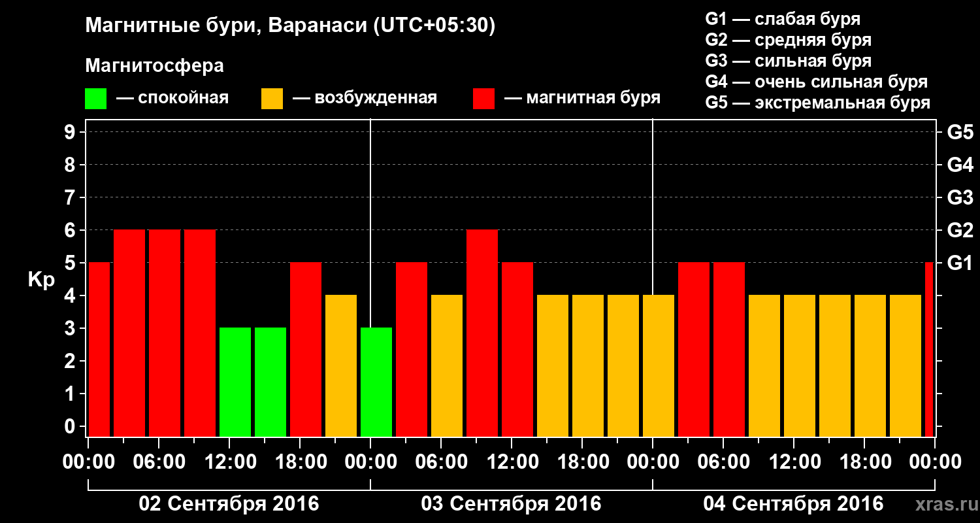Click the 'G3 — сильная буря' legend line
The height and width of the screenshot is (523, 980).
pyautogui.click(x=788, y=61)
